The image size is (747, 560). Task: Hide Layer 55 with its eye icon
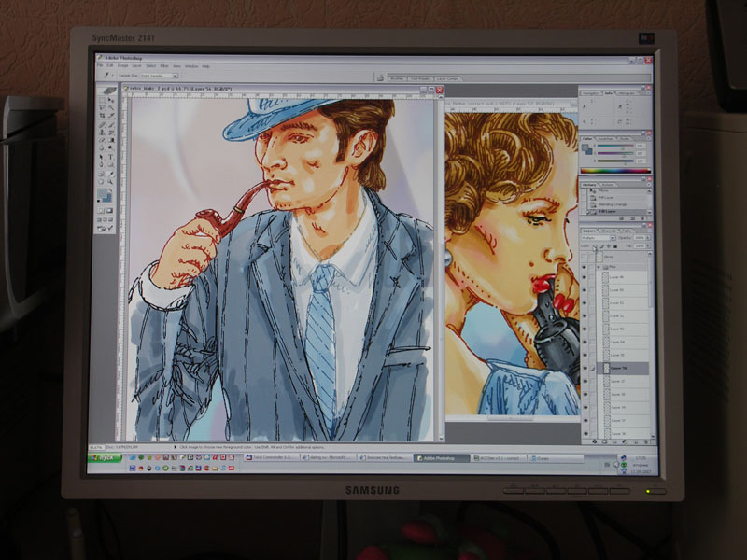click(585, 356)
